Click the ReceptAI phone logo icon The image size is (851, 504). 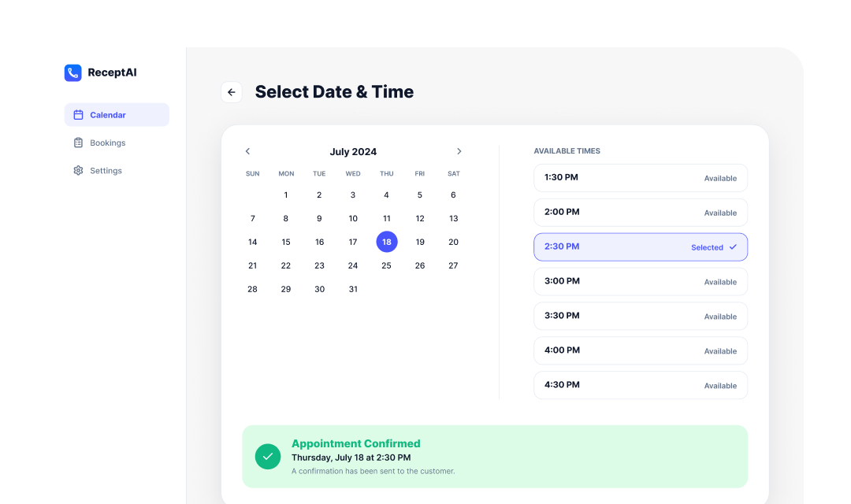point(72,72)
